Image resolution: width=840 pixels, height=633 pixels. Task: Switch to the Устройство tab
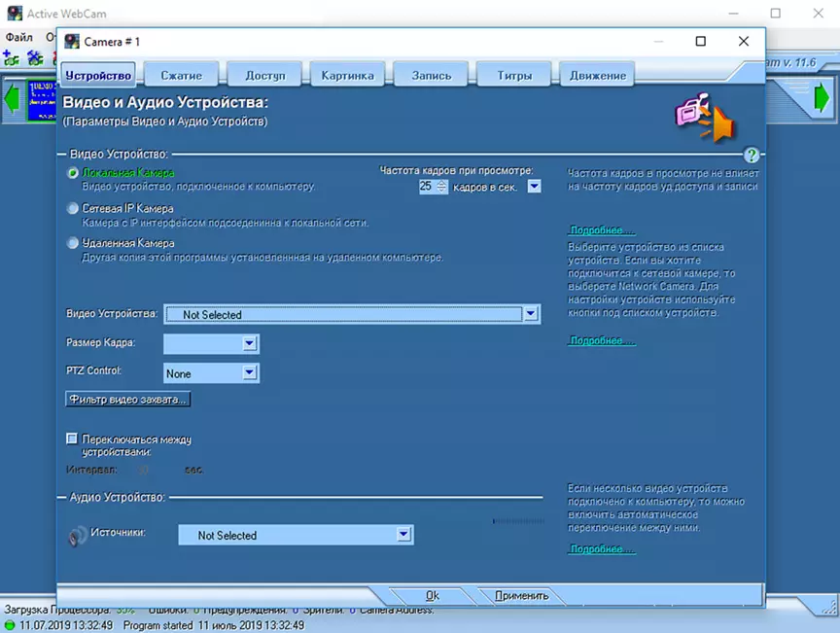tap(98, 75)
